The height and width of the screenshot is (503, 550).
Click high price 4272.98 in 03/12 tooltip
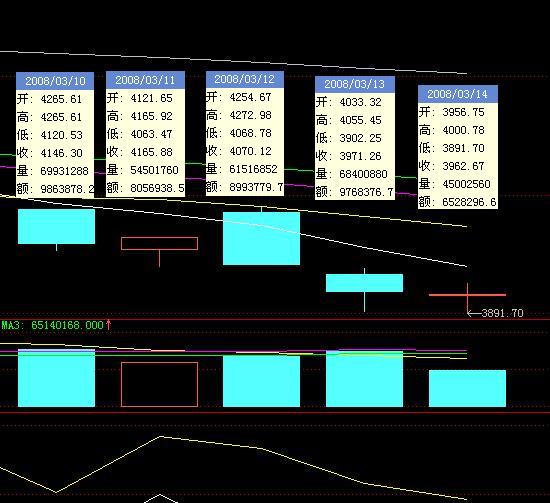click(250, 115)
